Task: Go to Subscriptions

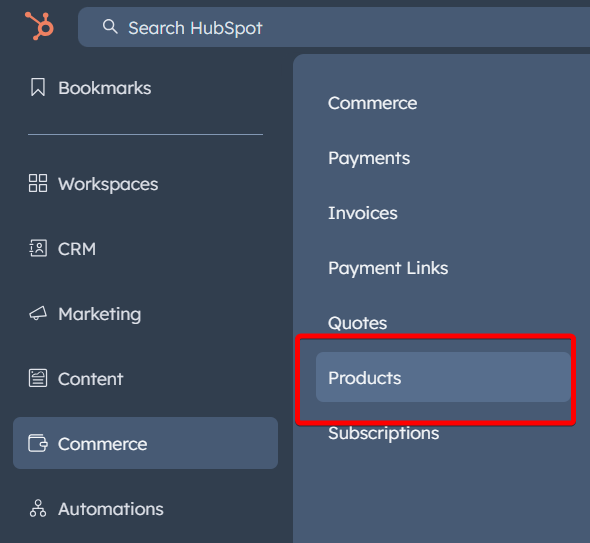Action: click(x=383, y=433)
